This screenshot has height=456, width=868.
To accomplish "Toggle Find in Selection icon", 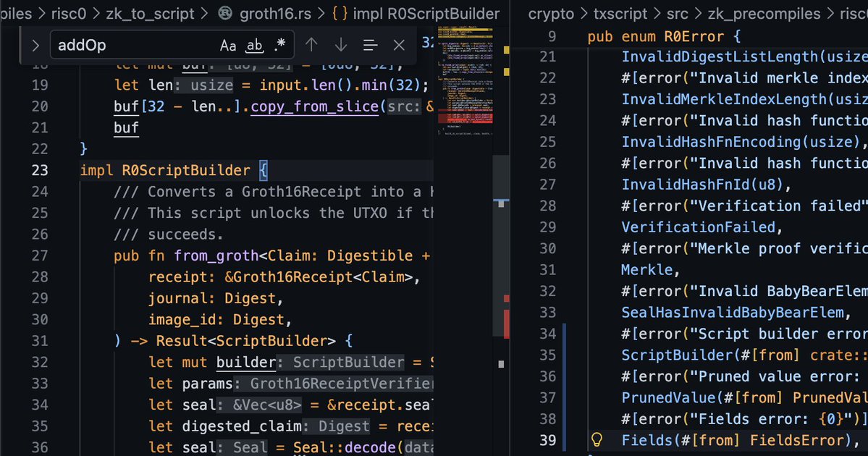I will 370,46.
